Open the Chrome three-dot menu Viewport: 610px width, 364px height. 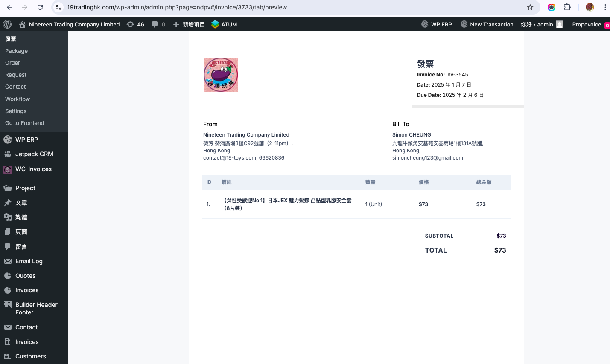(x=605, y=7)
